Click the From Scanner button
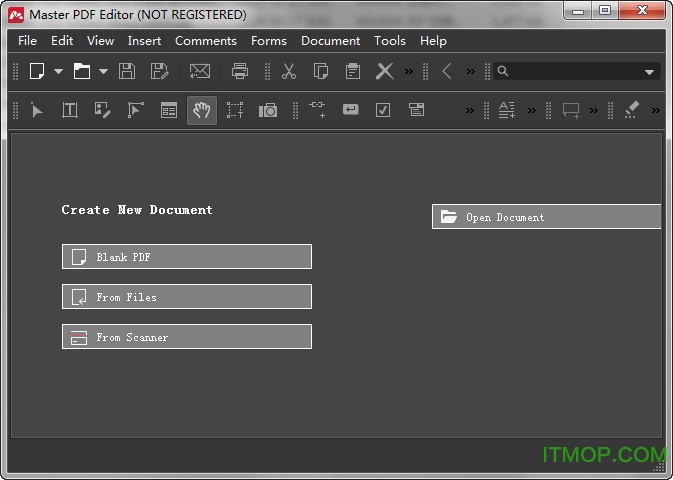 [187, 337]
